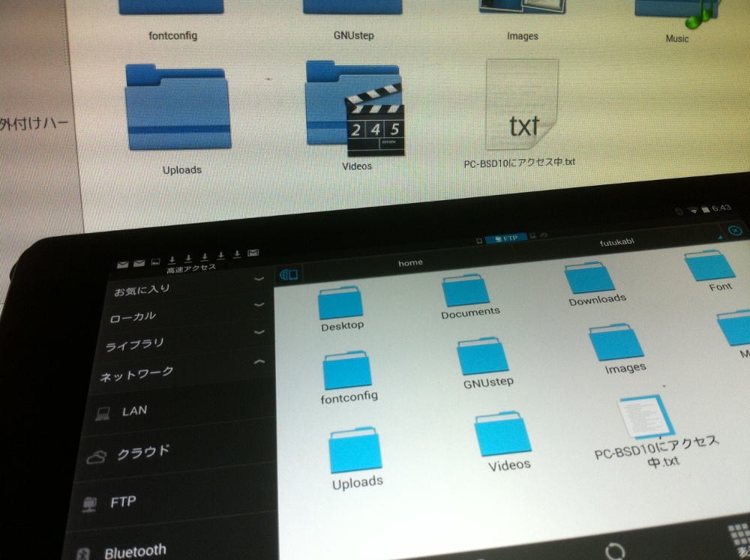Tap the Wi-Fi status icon on the tablet
Image resolution: width=750 pixels, height=560 pixels.
click(692, 210)
